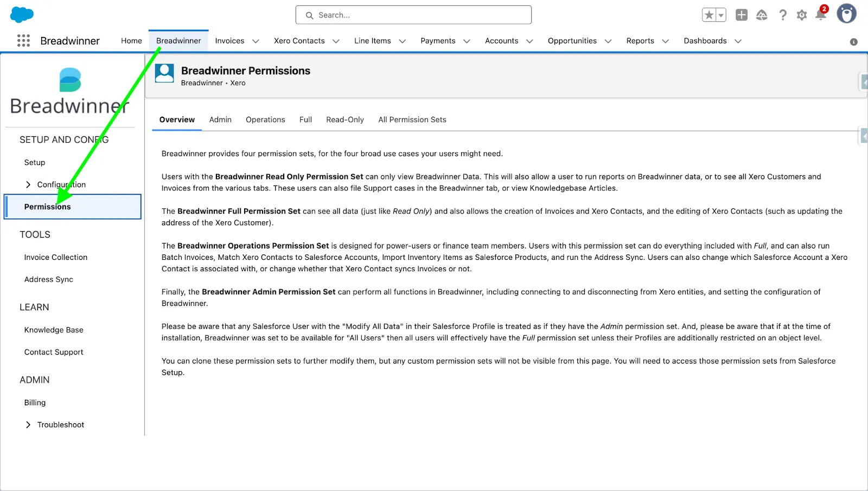
Task: Click the Global Actions plus icon
Action: [742, 15]
